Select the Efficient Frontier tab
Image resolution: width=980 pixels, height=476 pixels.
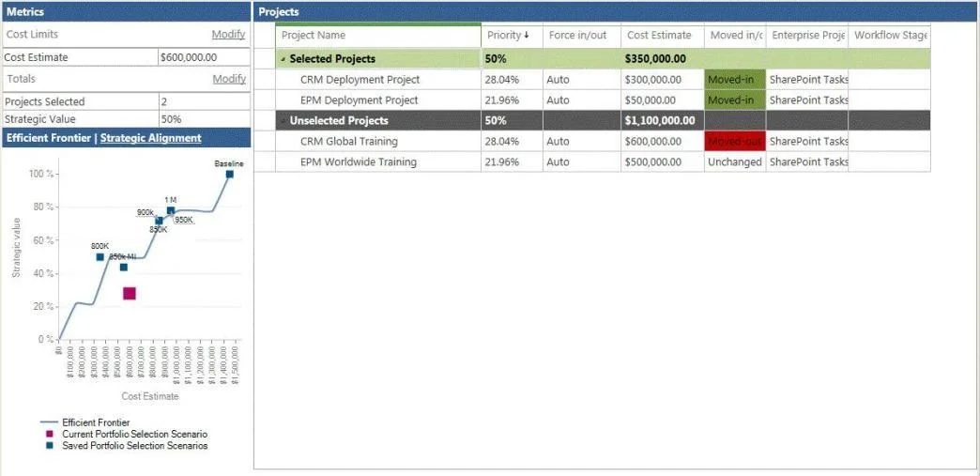click(x=49, y=138)
